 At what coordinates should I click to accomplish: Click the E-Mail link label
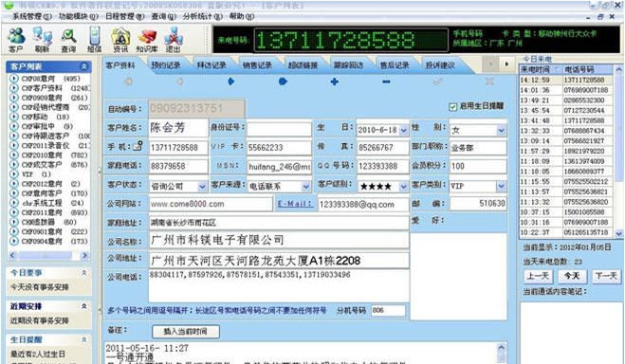(x=295, y=204)
